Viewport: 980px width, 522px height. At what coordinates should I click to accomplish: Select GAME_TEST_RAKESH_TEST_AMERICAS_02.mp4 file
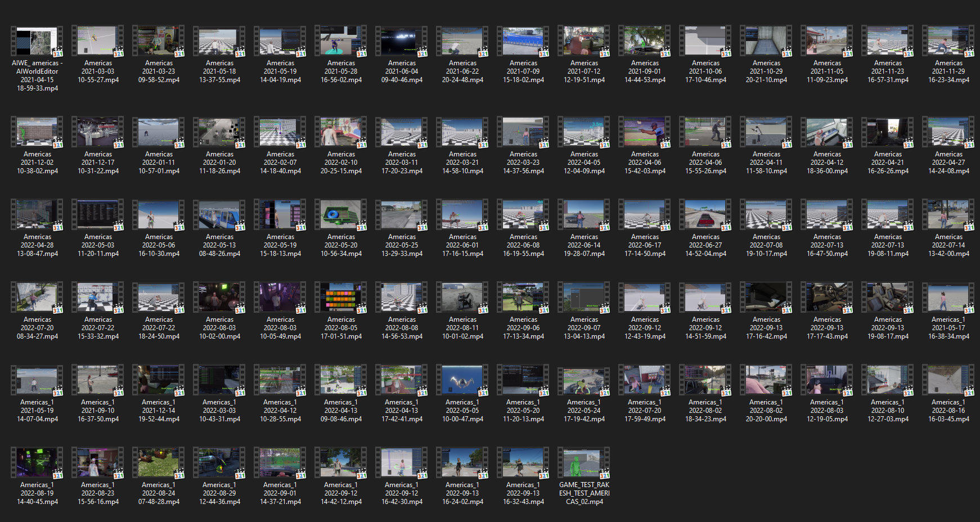tap(584, 476)
